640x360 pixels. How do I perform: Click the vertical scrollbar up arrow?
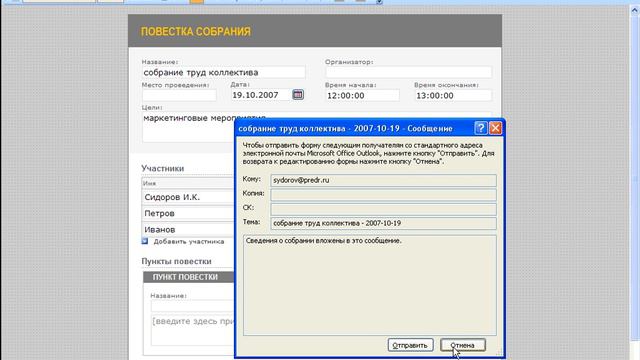(x=635, y=11)
